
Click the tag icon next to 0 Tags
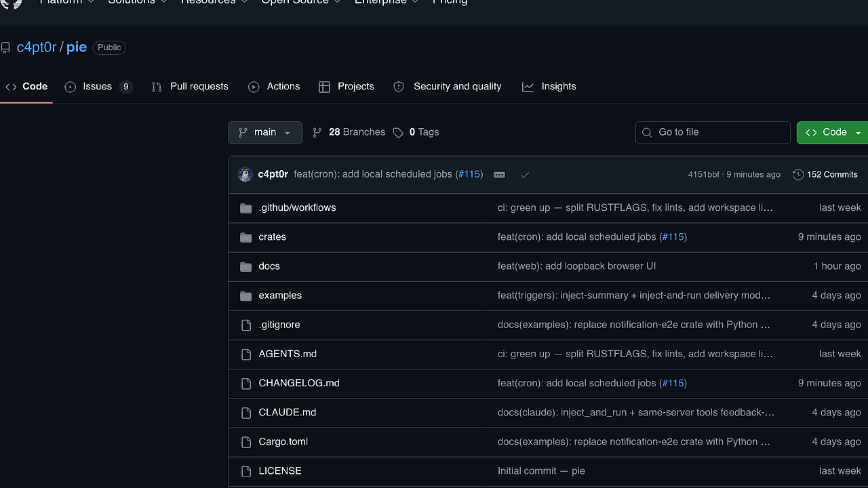(x=398, y=133)
